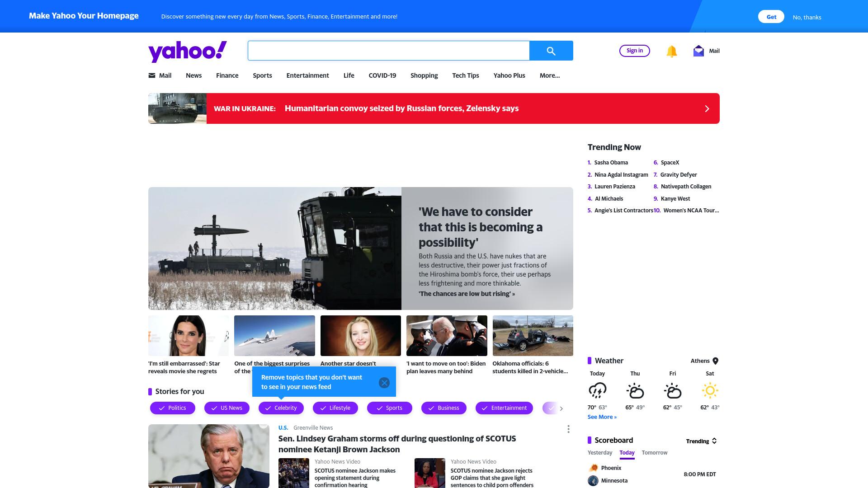
Task: Open options menu for Lindsey Graham story
Action: point(568,429)
